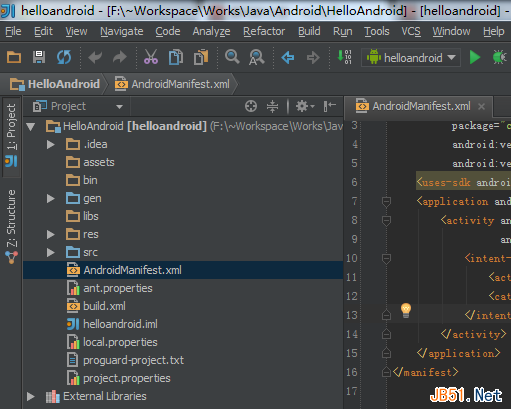Open the Help menu
The image size is (511, 409).
point(494,31)
